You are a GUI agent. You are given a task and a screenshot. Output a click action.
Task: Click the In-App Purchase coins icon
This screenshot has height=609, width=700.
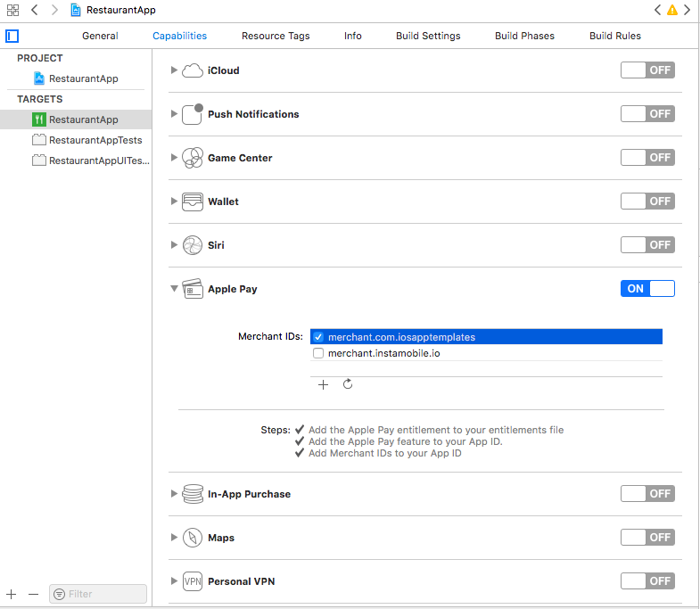click(193, 494)
